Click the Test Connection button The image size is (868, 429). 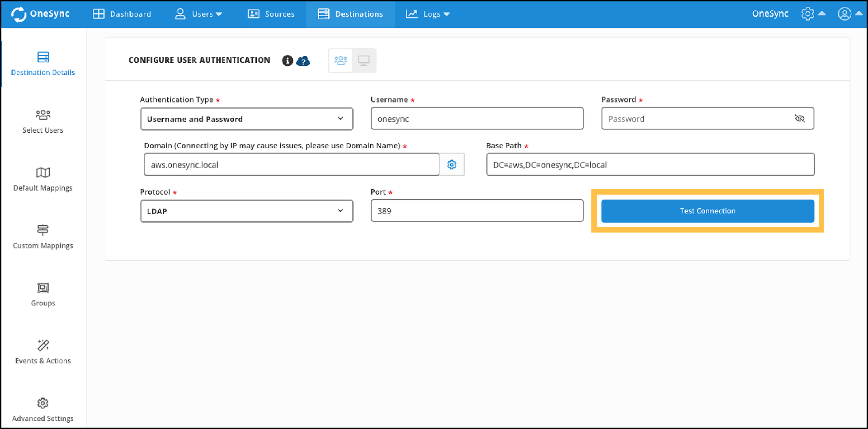click(x=707, y=211)
